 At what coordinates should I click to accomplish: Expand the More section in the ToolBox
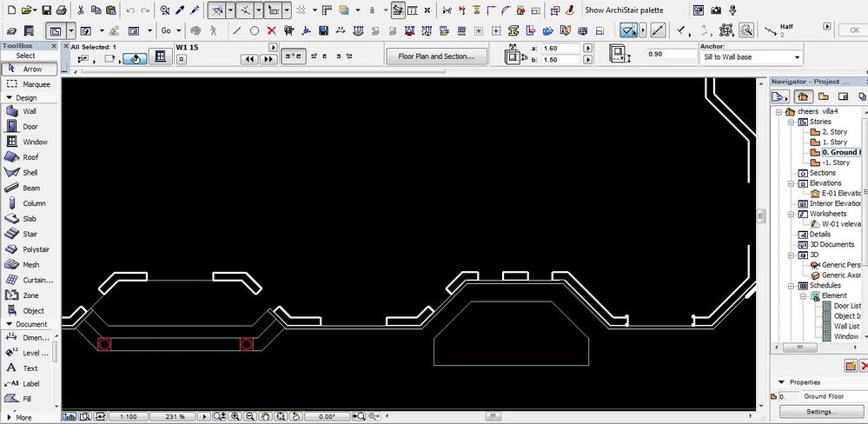(x=10, y=417)
